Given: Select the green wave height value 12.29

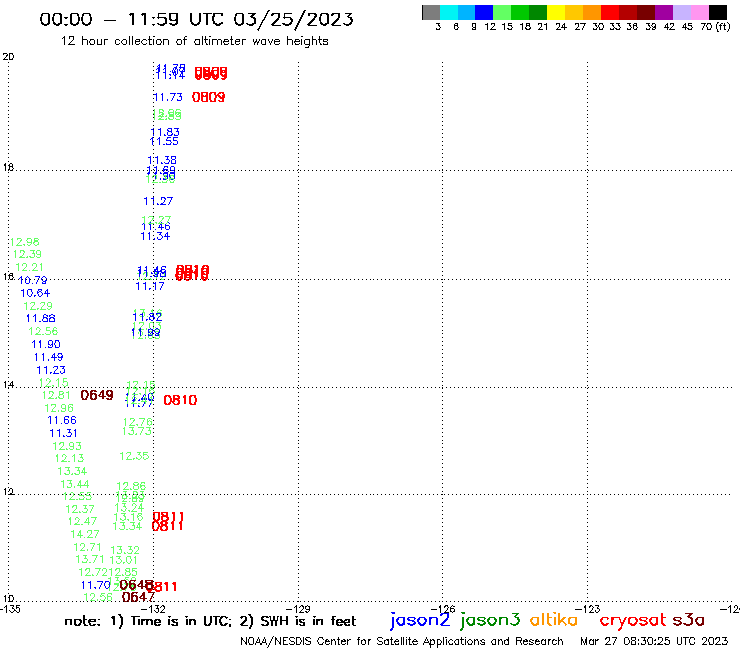Looking at the screenshot, I should (38, 306).
